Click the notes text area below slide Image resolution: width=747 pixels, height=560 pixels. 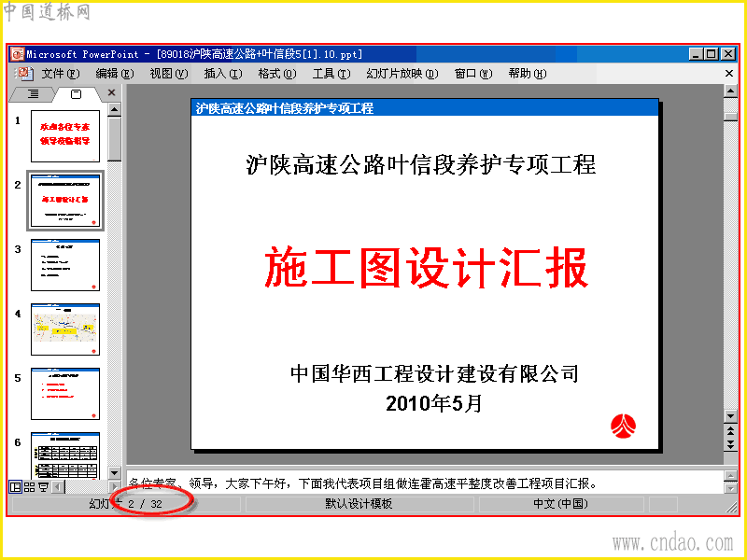click(425, 483)
